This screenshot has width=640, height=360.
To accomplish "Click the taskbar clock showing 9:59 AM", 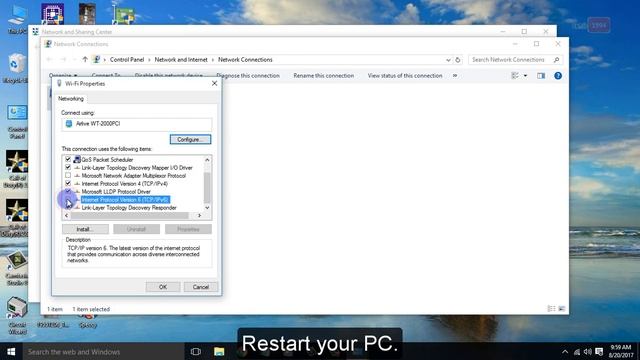I will click(621, 351).
